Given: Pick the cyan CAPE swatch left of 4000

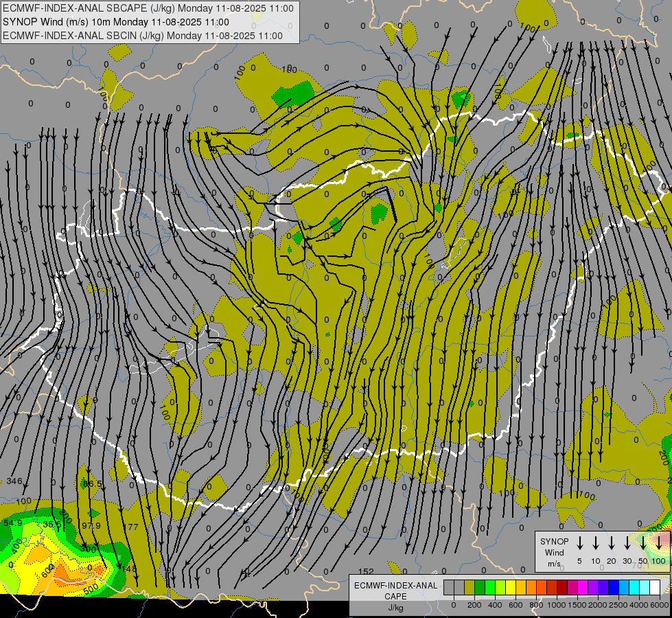Looking at the screenshot, I should 634,588.
